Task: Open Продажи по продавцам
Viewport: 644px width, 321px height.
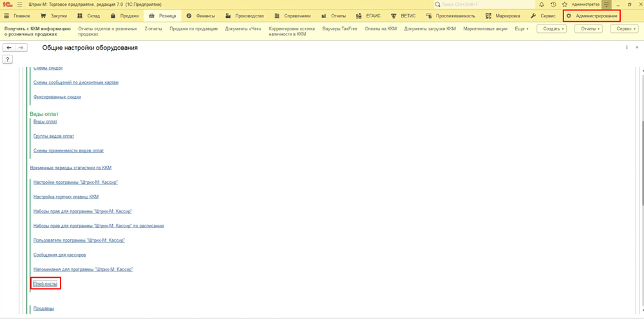Action: (x=193, y=29)
